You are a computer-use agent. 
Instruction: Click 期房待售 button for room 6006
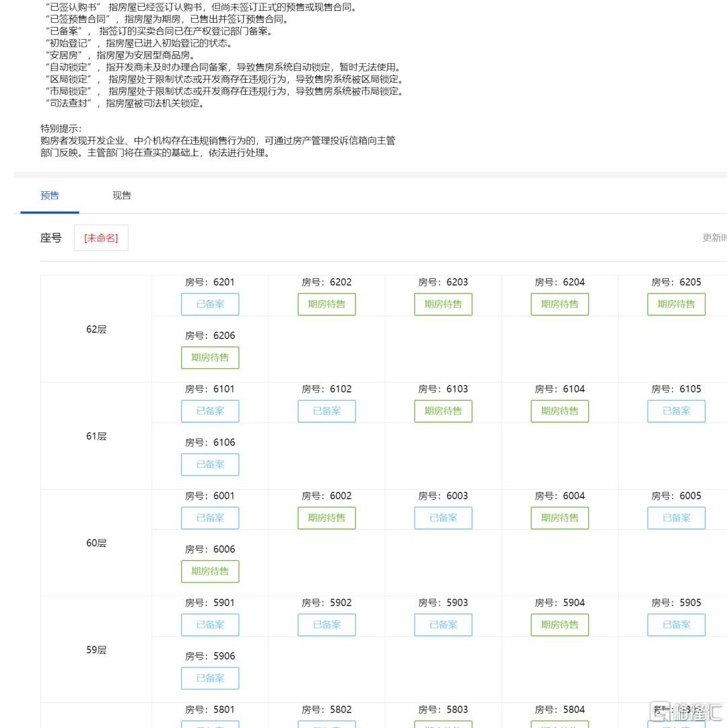[210, 571]
